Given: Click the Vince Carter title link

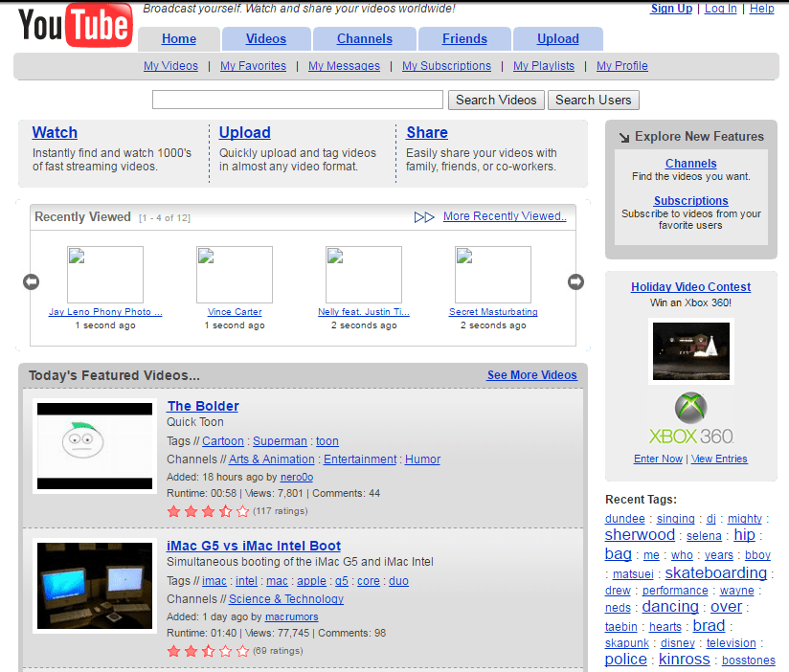Looking at the screenshot, I should click(235, 312).
